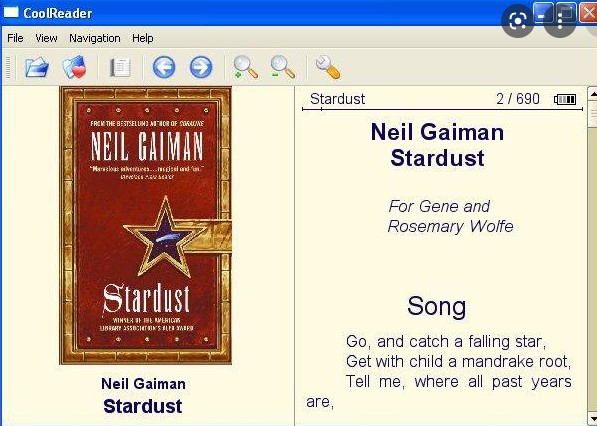
Task: Zoom out with minus magnifier
Action: (282, 67)
